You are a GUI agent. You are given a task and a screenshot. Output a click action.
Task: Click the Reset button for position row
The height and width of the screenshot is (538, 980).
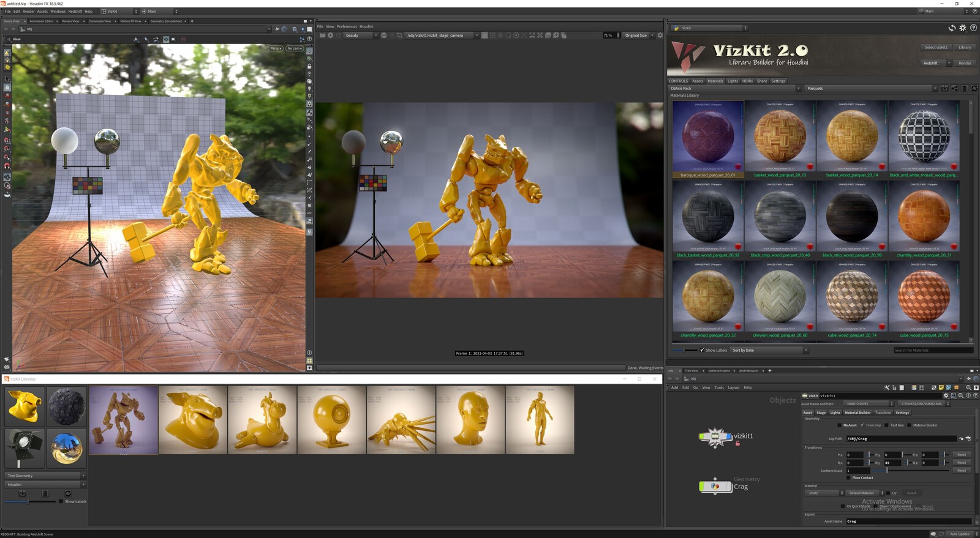pyautogui.click(x=962, y=455)
